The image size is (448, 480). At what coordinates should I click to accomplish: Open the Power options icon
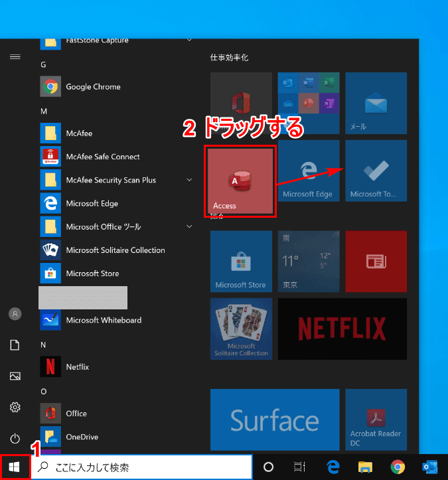coord(15,438)
